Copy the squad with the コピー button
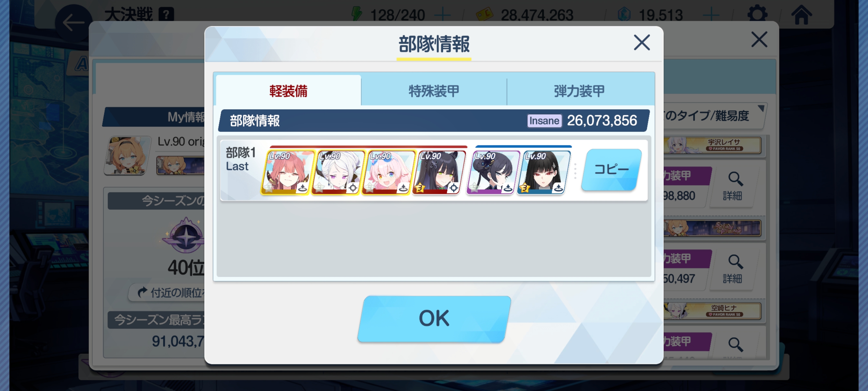This screenshot has width=868, height=391. [611, 169]
